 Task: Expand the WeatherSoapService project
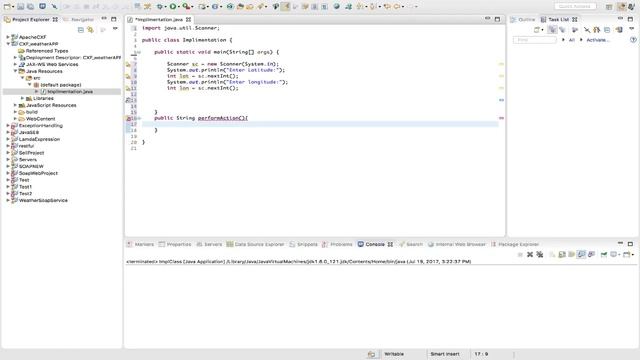click(8, 200)
